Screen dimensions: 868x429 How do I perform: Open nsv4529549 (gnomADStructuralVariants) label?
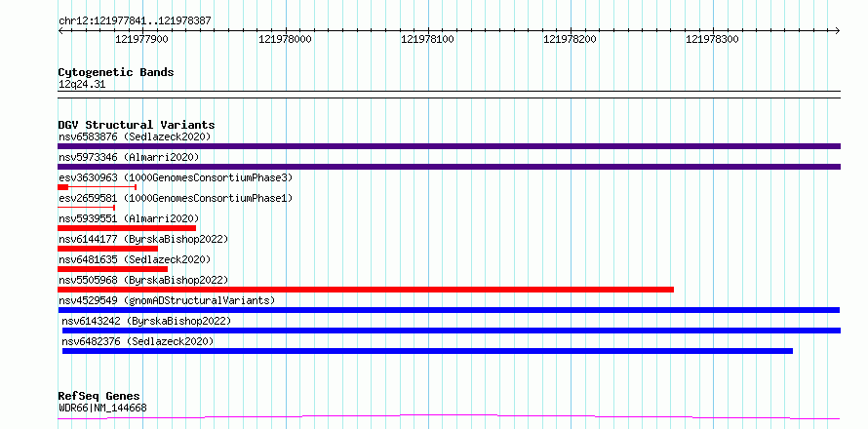coord(167,300)
